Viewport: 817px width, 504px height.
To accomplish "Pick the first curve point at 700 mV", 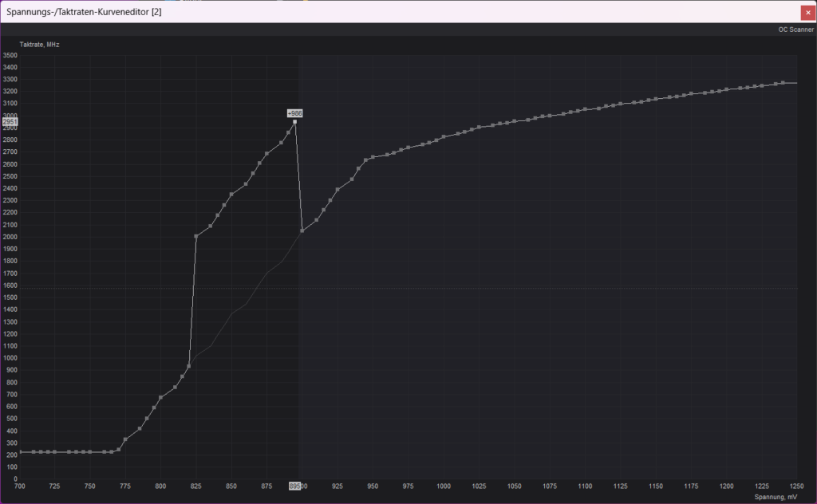I will pos(20,452).
